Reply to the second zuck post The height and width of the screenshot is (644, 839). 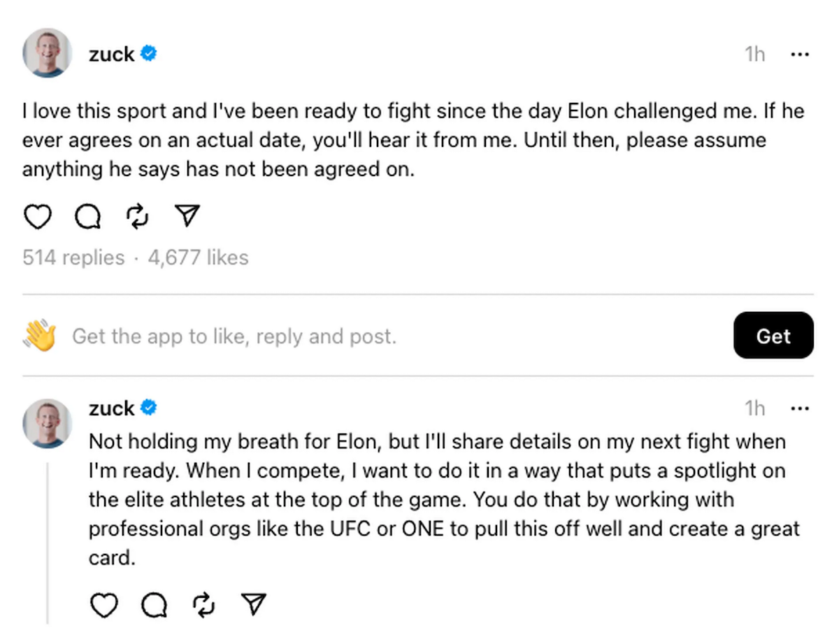point(155,605)
